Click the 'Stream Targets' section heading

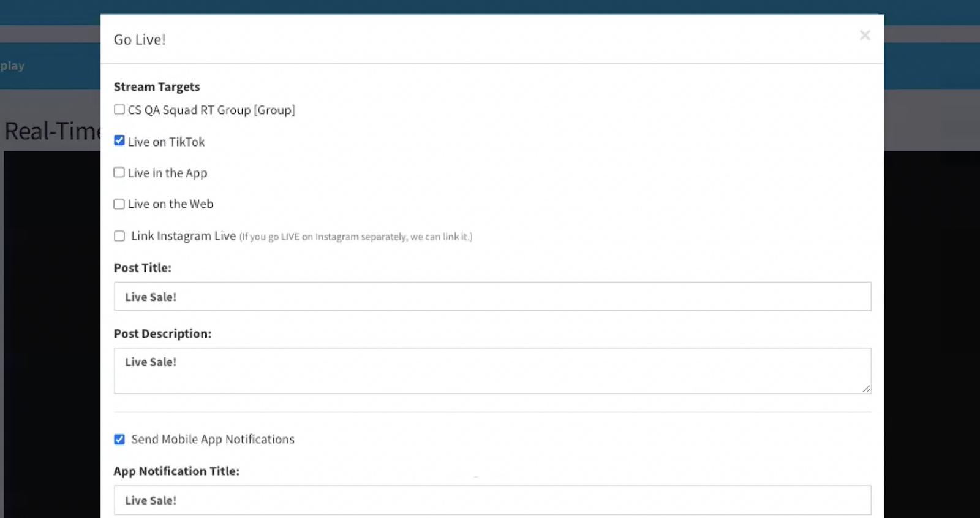(x=157, y=87)
